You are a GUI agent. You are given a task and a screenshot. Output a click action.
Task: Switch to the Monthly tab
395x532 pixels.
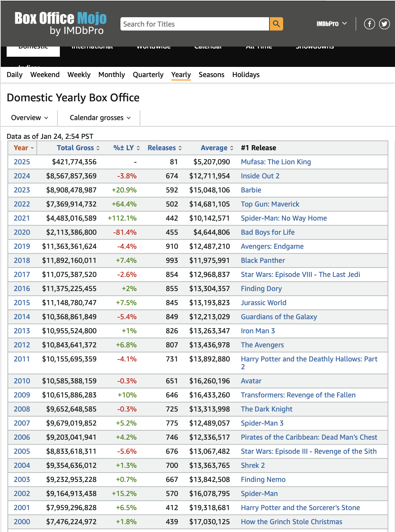click(111, 75)
